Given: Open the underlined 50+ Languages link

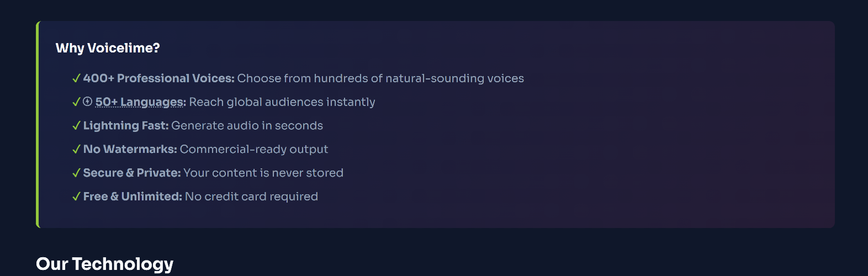Looking at the screenshot, I should click(x=140, y=102).
